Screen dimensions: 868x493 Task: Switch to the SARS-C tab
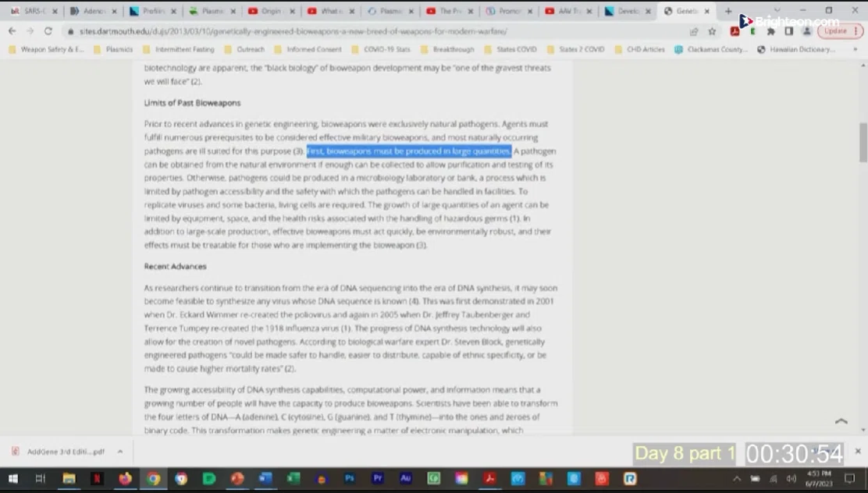pos(34,11)
